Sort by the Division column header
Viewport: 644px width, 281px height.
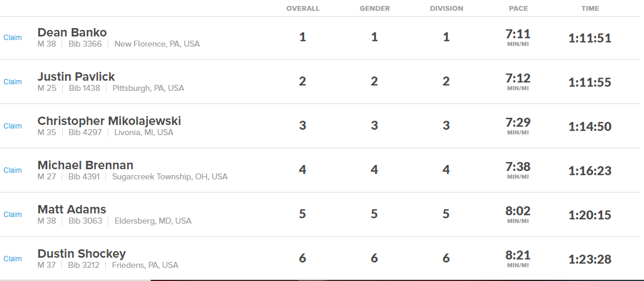pyautogui.click(x=446, y=8)
